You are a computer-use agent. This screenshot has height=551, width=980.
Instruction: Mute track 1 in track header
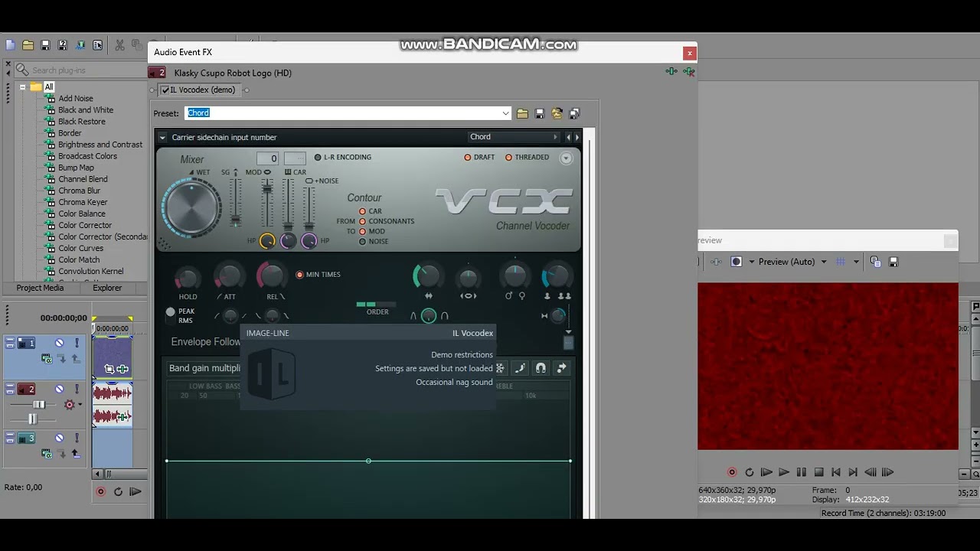[59, 343]
